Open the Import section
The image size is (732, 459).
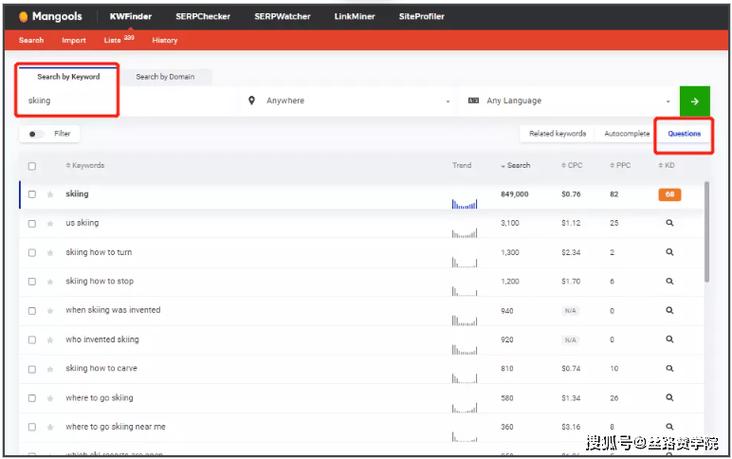[x=74, y=40]
